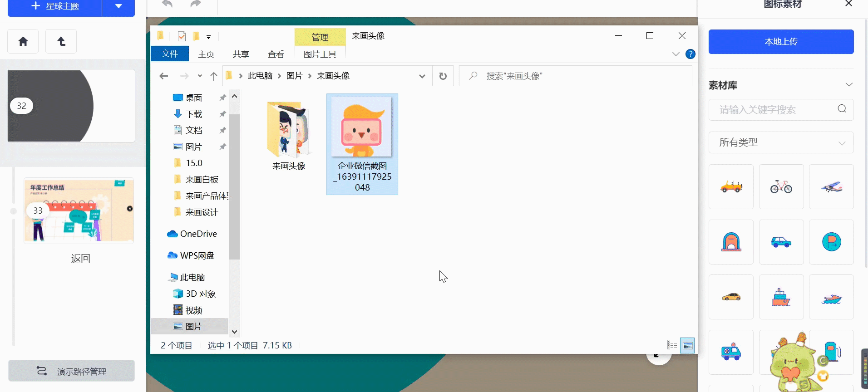Open 文档 in navigation pane

(x=194, y=130)
